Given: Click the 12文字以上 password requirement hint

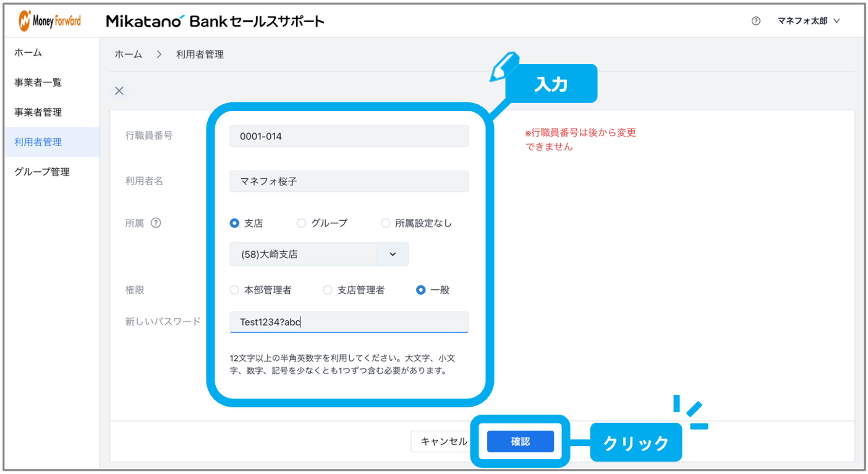Looking at the screenshot, I should click(x=342, y=364).
